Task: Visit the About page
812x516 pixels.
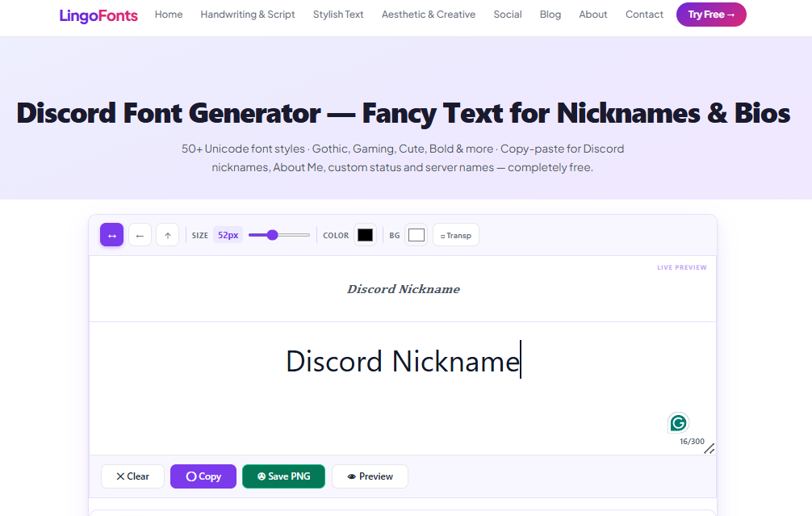Action: point(593,15)
